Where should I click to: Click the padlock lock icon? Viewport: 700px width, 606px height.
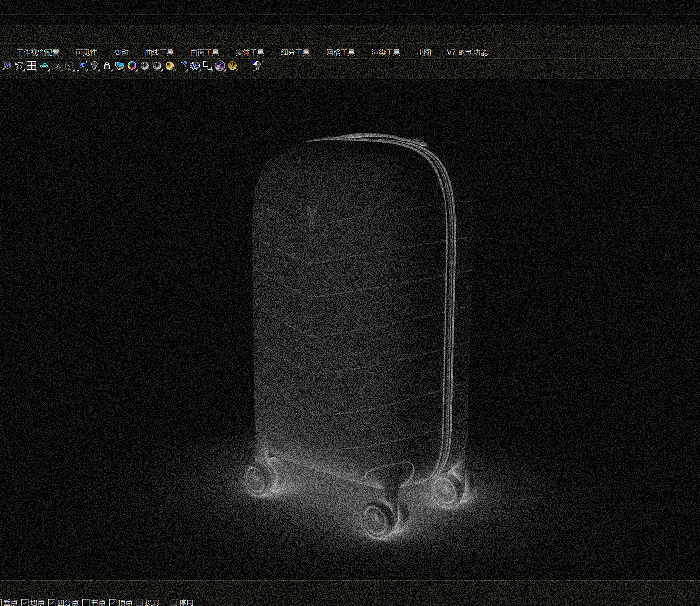[x=107, y=66]
